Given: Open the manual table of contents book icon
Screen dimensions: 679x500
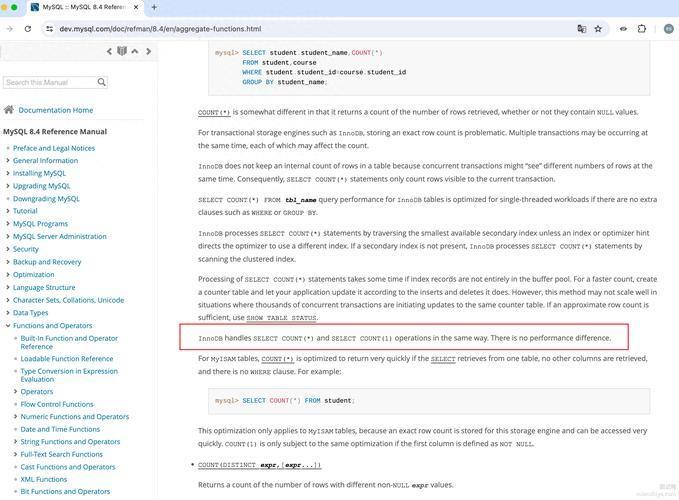Looking at the screenshot, I should coord(122,51).
